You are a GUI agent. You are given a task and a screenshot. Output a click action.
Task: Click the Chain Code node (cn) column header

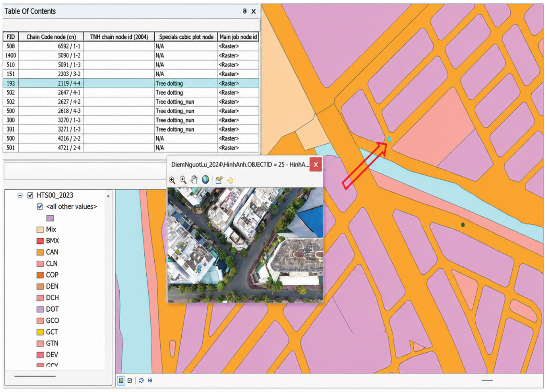coord(51,37)
